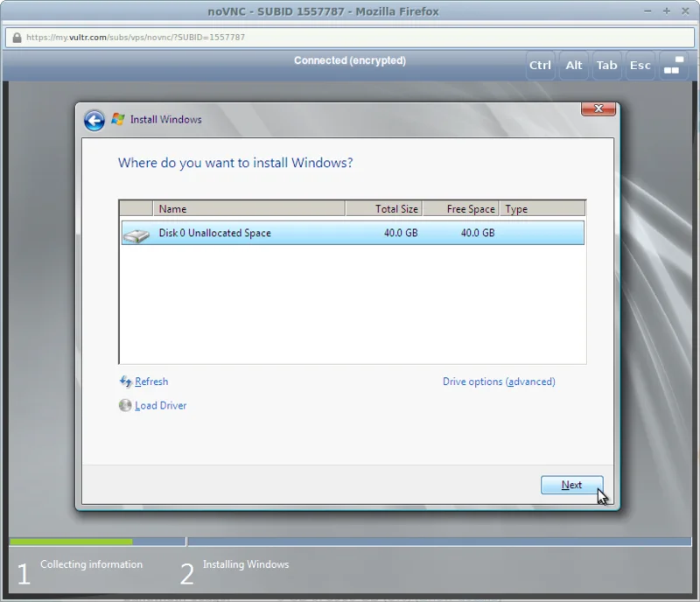Send Ctrl key using the noVNC toolbar
Viewport: 700px width, 602px height.
(x=540, y=66)
